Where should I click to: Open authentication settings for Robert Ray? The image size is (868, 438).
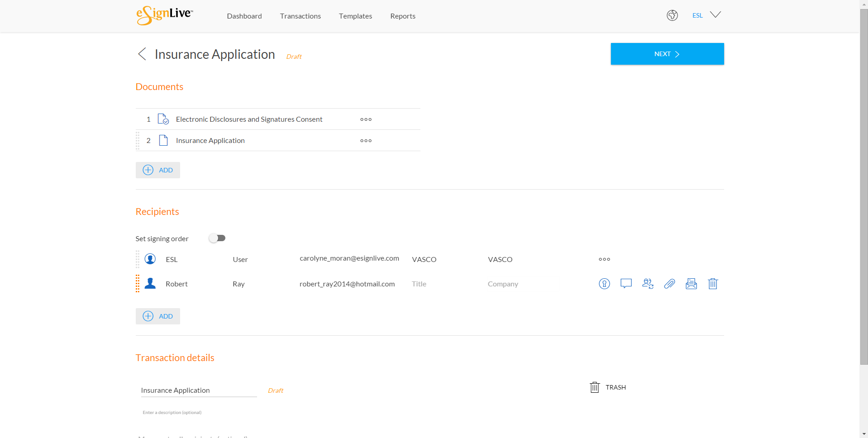[604, 284]
